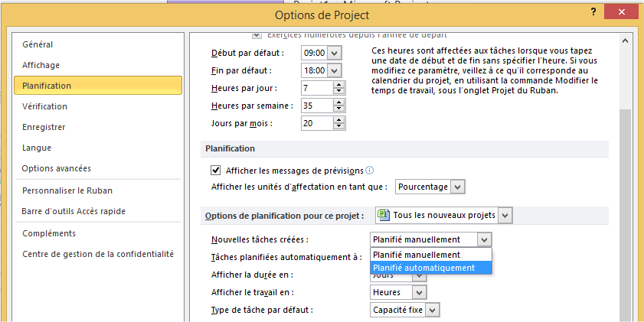
Task: Open the Options avancées category
Action: point(57,168)
